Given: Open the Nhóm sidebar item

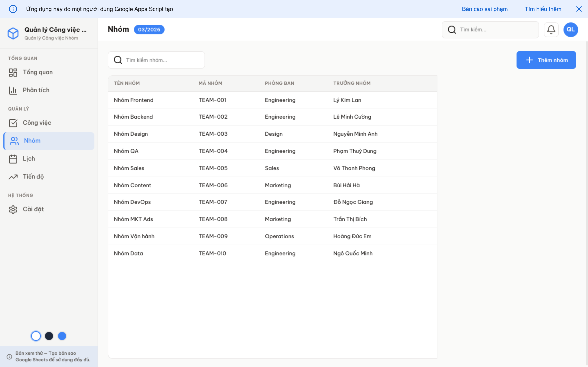Looking at the screenshot, I should pyautogui.click(x=32, y=141).
